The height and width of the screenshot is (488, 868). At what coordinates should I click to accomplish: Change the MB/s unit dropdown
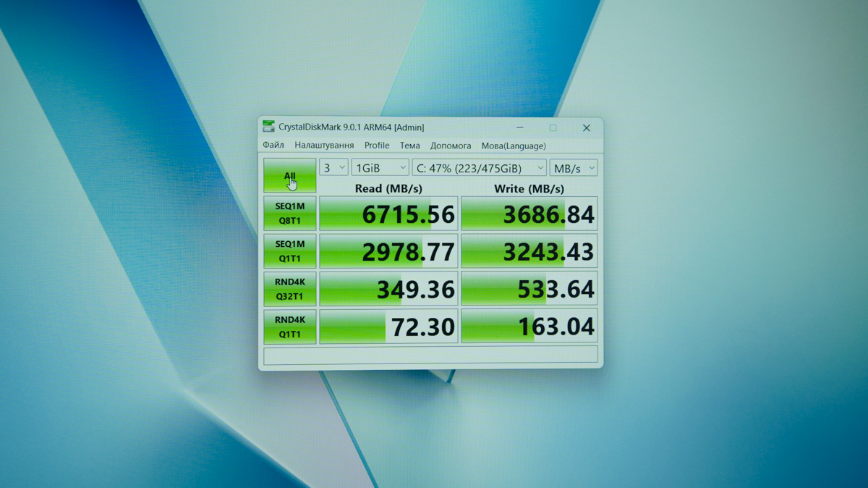pyautogui.click(x=574, y=167)
